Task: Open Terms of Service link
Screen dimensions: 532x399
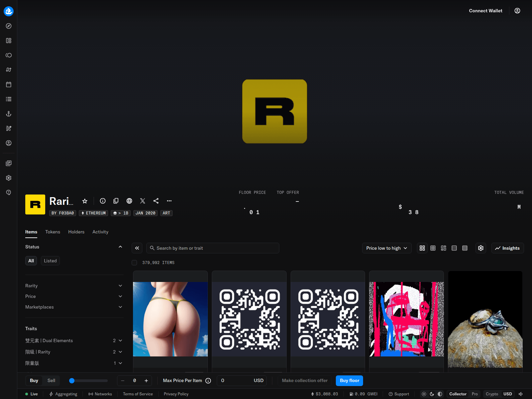Action: (x=138, y=394)
